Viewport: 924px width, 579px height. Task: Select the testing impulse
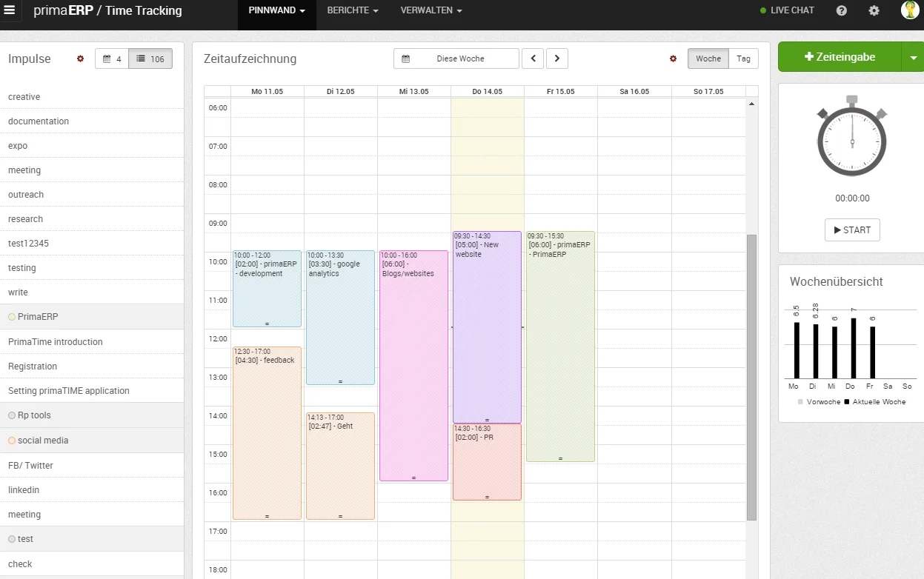92,268
